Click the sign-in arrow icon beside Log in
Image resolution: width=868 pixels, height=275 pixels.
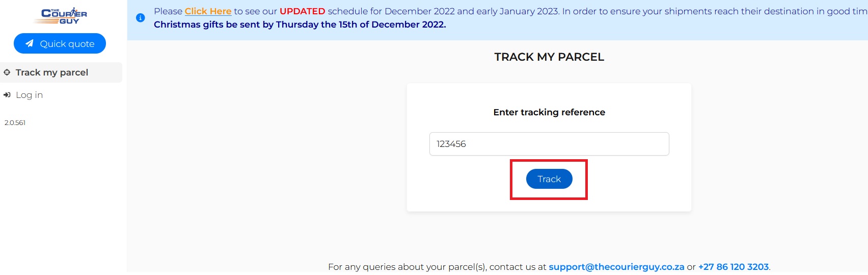point(7,95)
